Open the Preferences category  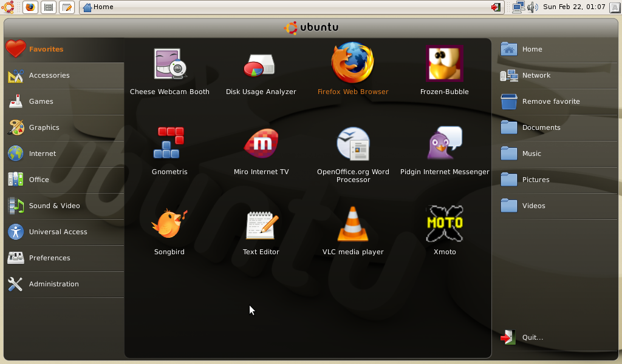64,258
